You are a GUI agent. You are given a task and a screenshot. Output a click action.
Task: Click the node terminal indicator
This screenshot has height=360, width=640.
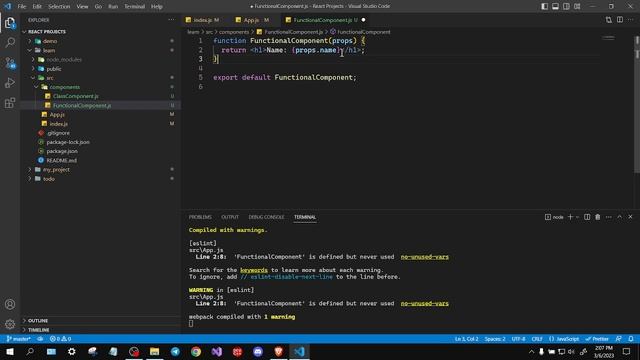coord(554,217)
